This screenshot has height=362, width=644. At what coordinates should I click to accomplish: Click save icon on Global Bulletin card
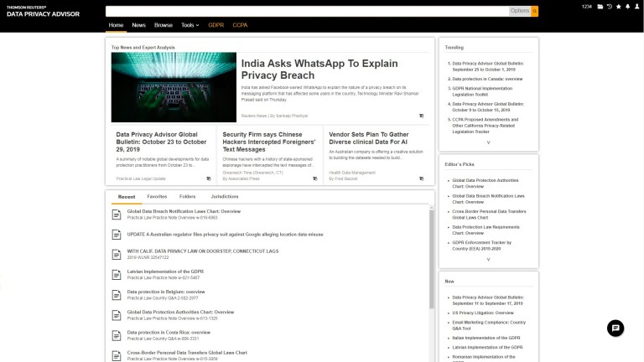[x=208, y=178]
